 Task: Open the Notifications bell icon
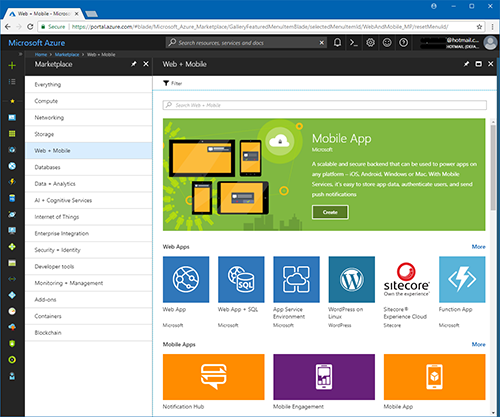(x=337, y=43)
